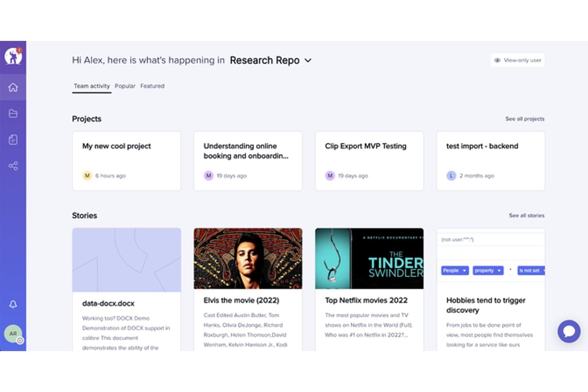The image size is (588, 392).
Task: Switch to the Team activity tab
Action: click(x=92, y=86)
